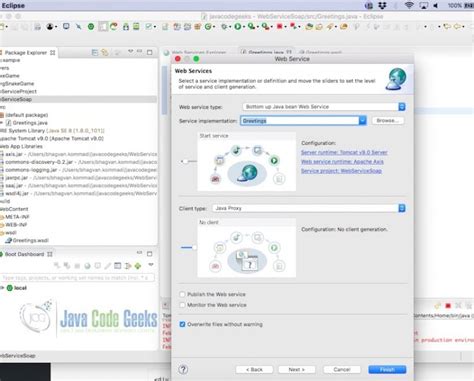This screenshot has width=474, height=381.
Task: Open the Eclipse menu in menu bar
Action: [x=13, y=6]
